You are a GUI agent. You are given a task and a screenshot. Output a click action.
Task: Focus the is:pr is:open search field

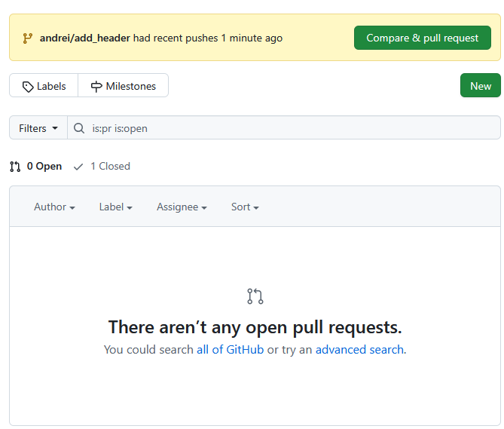(x=284, y=128)
